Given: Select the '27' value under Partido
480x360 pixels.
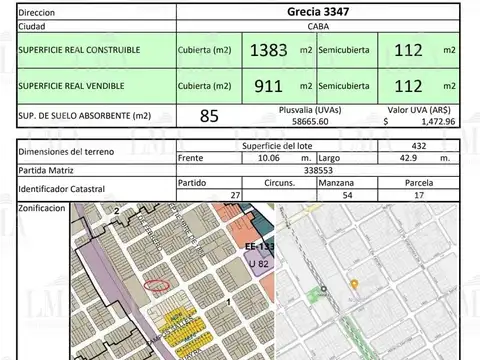Looking at the screenshot, I should point(235,195).
